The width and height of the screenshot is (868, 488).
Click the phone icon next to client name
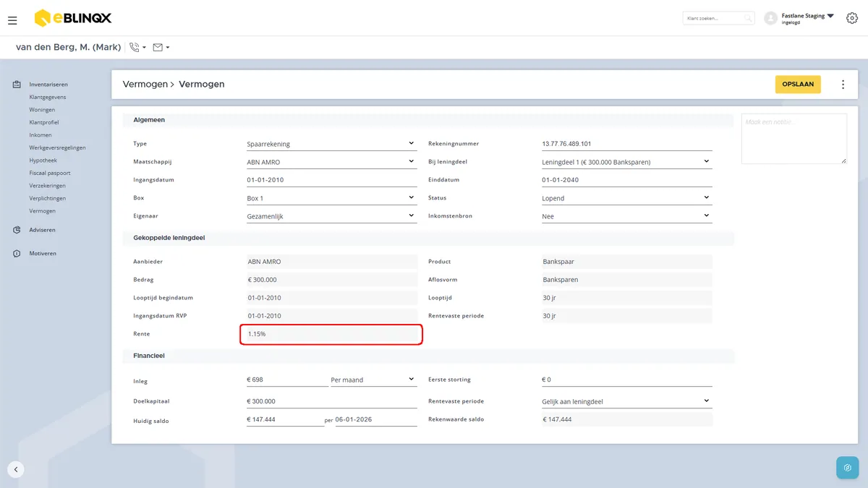click(x=134, y=48)
